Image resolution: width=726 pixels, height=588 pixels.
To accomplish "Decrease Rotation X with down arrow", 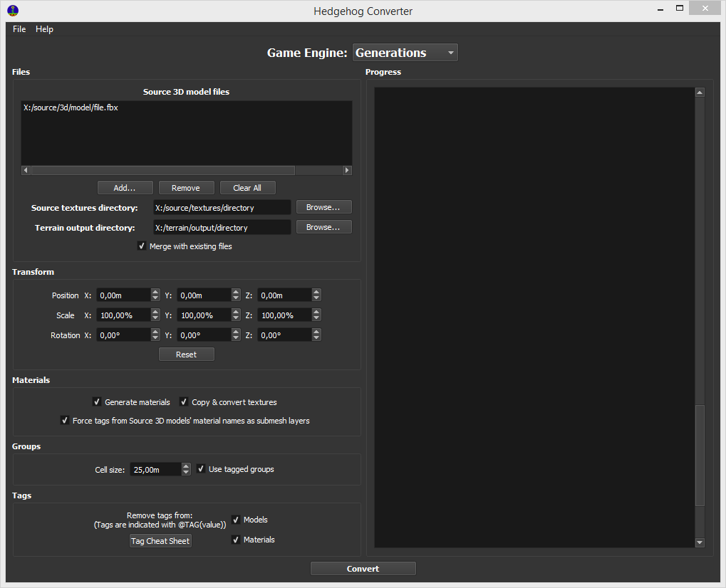I will click(155, 338).
